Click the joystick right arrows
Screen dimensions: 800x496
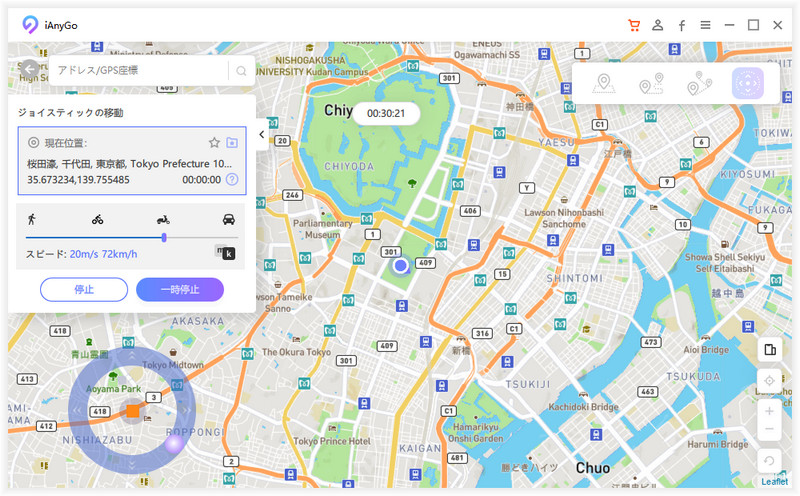coord(186,410)
